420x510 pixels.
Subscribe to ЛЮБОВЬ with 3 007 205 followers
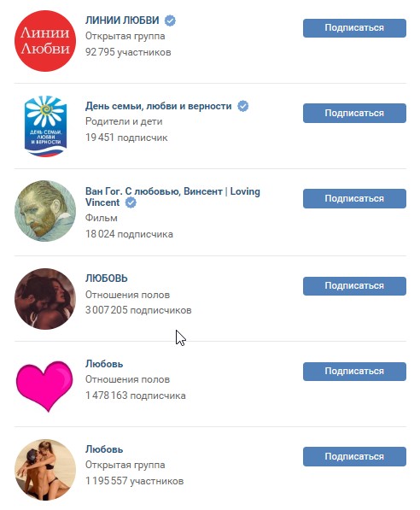point(354,286)
